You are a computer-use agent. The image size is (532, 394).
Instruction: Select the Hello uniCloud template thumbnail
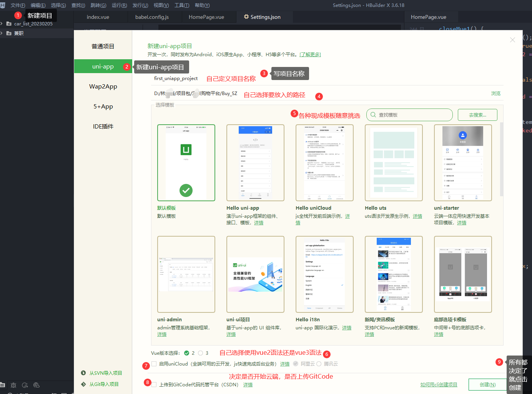click(x=324, y=162)
